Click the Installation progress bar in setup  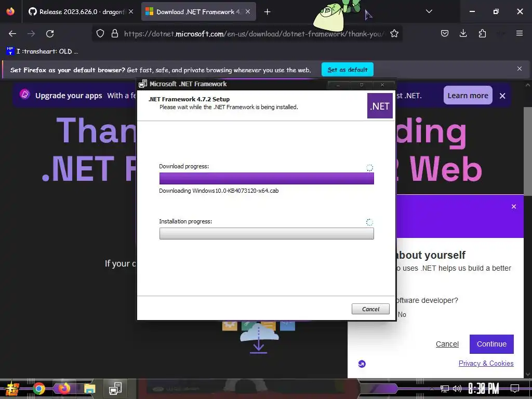tap(267, 233)
